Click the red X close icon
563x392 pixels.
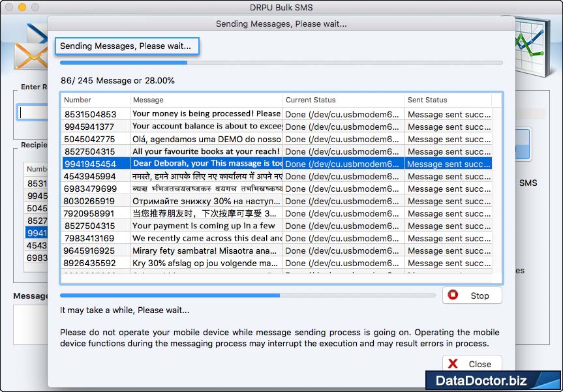coord(453,364)
